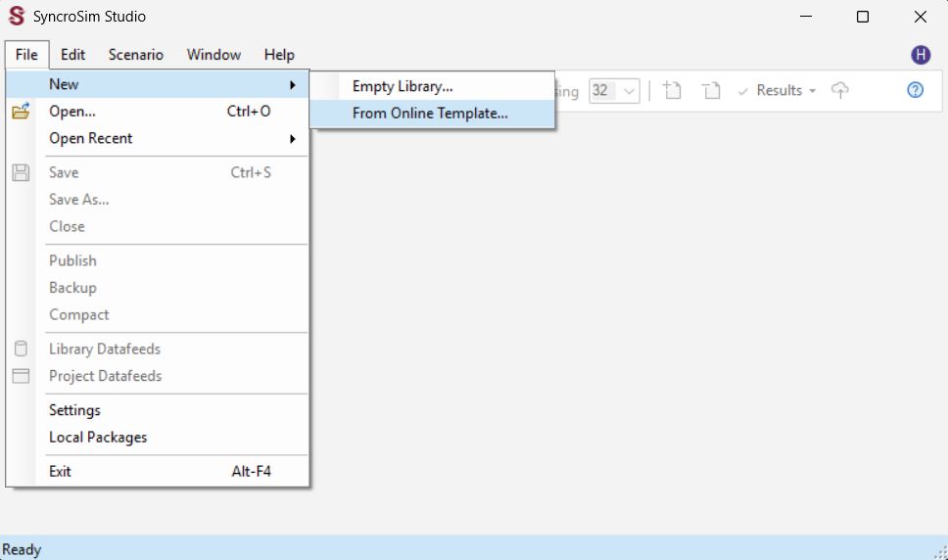The width and height of the screenshot is (948, 560).
Task: Open the Help menu
Action: point(279,55)
